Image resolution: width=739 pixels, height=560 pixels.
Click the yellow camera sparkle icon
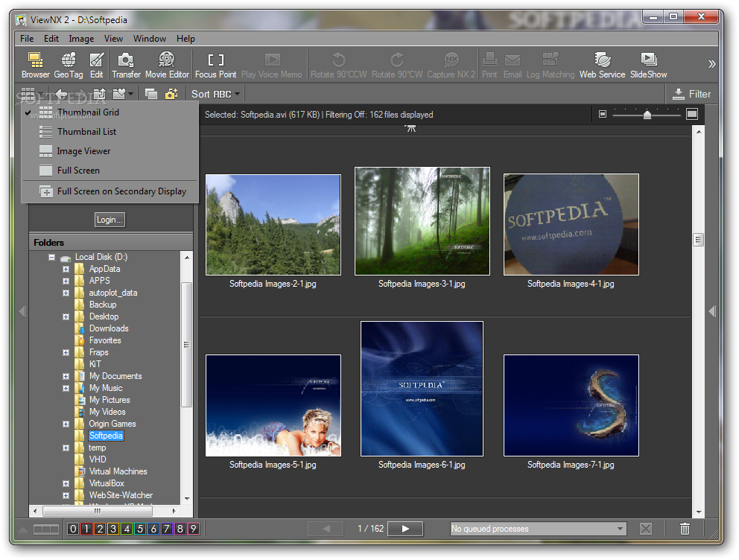pos(171,94)
